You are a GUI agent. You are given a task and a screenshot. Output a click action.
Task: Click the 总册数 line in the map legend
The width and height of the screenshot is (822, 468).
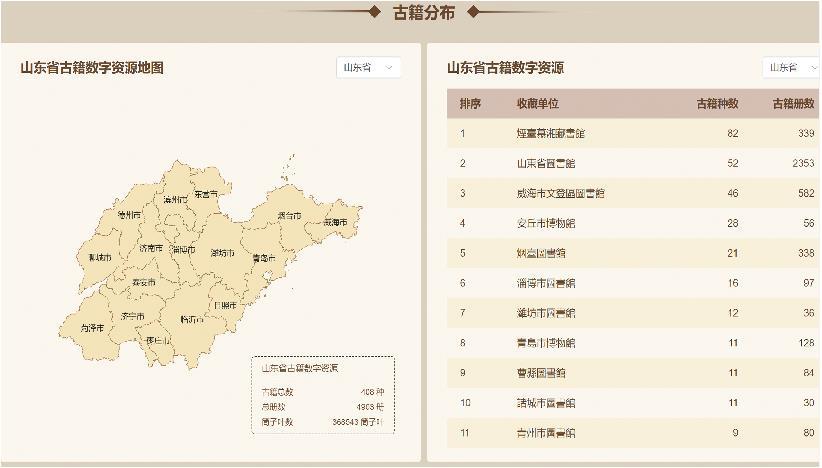point(322,407)
